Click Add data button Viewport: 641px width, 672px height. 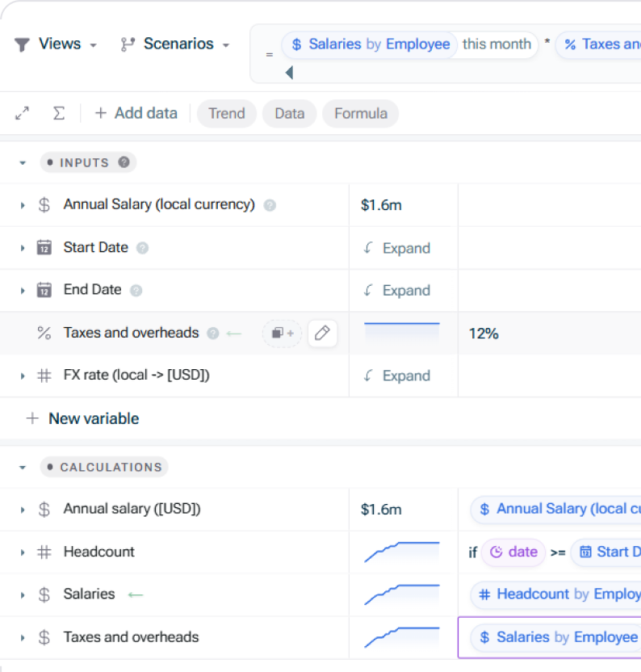(136, 114)
